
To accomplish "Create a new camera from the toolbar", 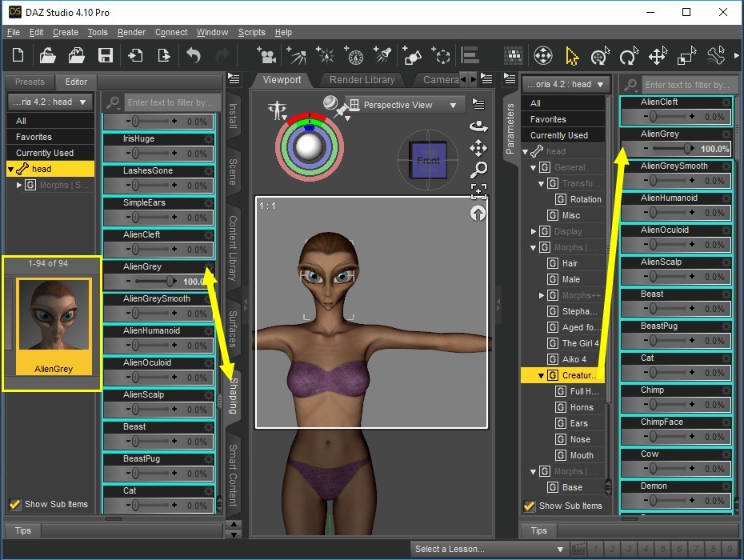I will coord(266,55).
